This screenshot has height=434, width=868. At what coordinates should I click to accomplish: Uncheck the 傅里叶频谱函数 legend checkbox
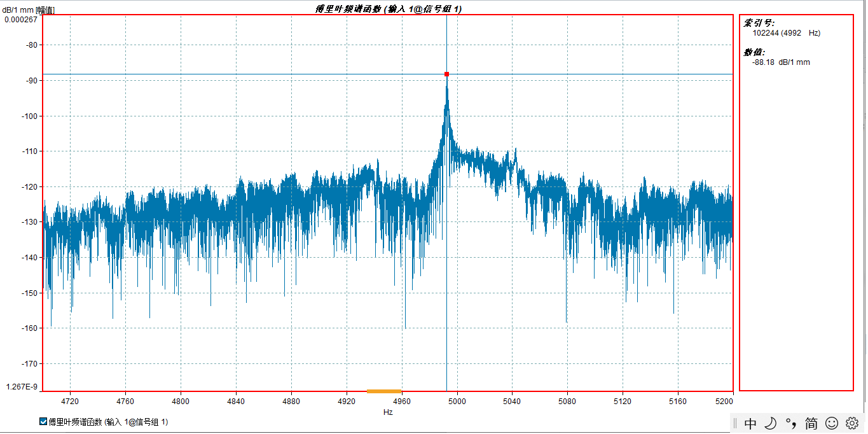[43, 421]
